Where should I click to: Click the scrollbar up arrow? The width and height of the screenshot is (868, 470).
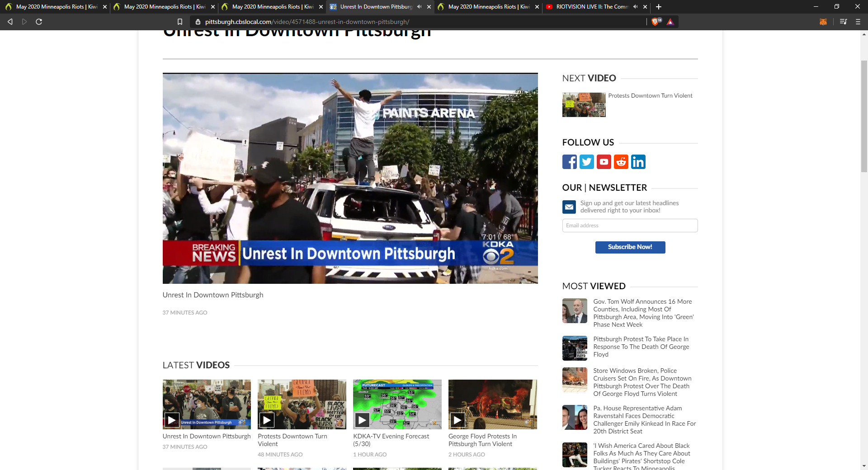pyautogui.click(x=864, y=34)
